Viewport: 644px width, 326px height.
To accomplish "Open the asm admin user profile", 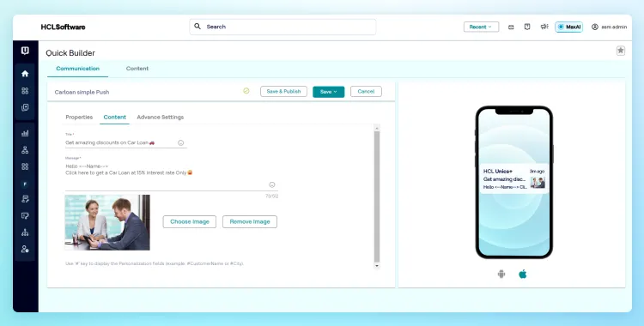I will coord(609,27).
